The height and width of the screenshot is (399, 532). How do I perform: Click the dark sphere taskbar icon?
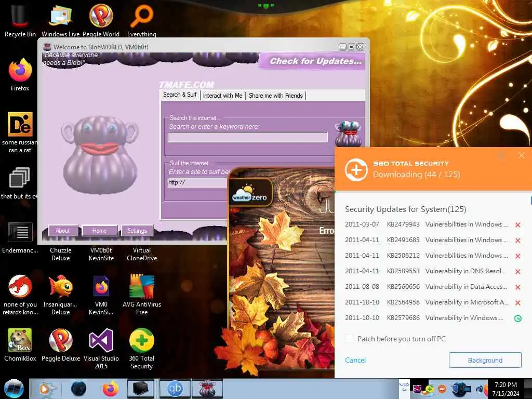coord(78,389)
